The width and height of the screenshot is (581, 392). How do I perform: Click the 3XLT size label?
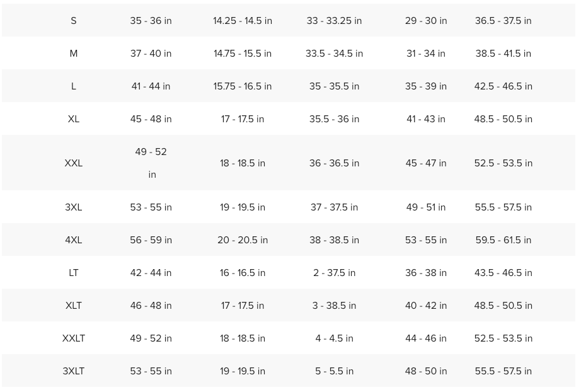[73, 371]
